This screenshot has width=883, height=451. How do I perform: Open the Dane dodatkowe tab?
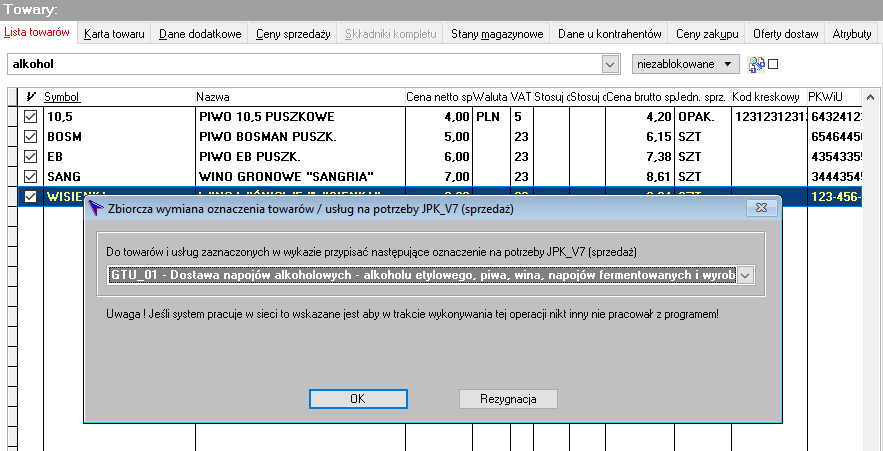(200, 34)
